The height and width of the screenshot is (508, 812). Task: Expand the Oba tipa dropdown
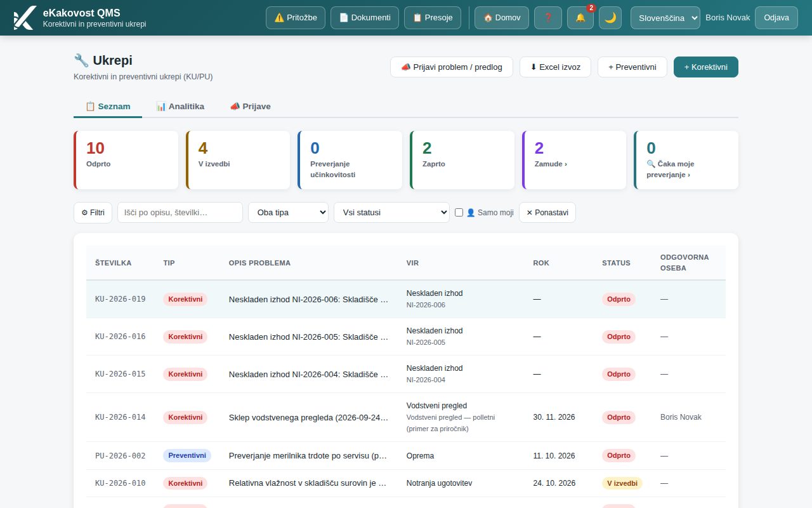[288, 213]
